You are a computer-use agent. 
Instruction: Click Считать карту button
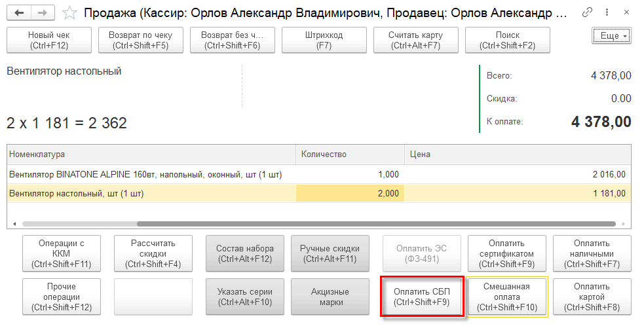[415, 40]
